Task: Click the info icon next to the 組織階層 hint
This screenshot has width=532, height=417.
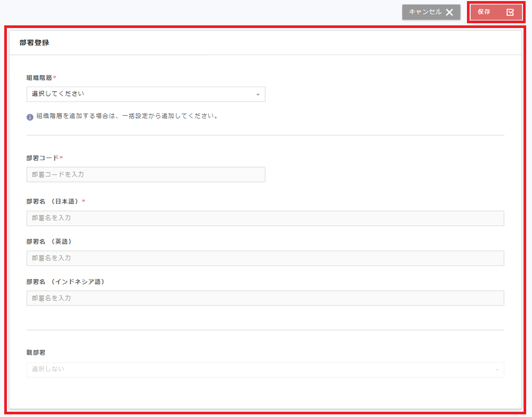Action: pos(29,116)
